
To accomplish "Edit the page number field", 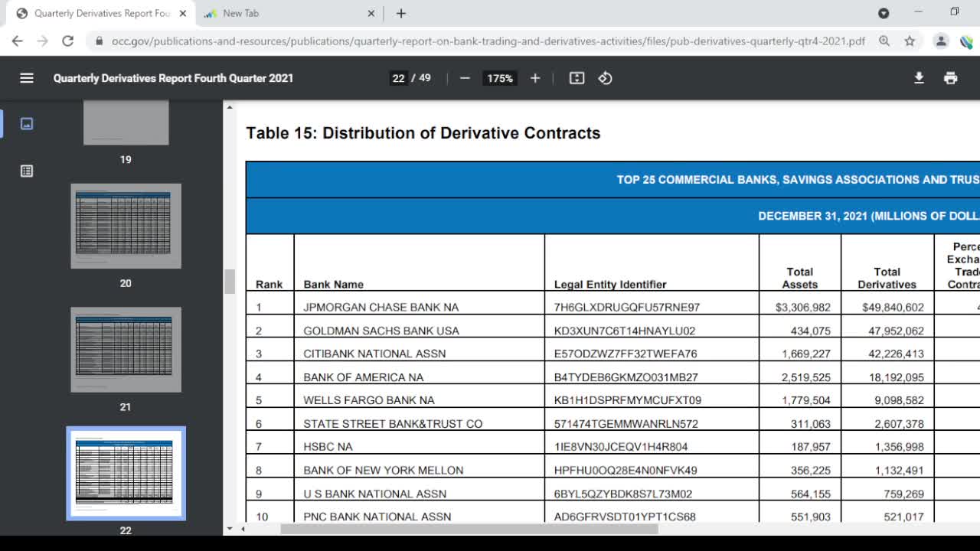I will tap(398, 78).
